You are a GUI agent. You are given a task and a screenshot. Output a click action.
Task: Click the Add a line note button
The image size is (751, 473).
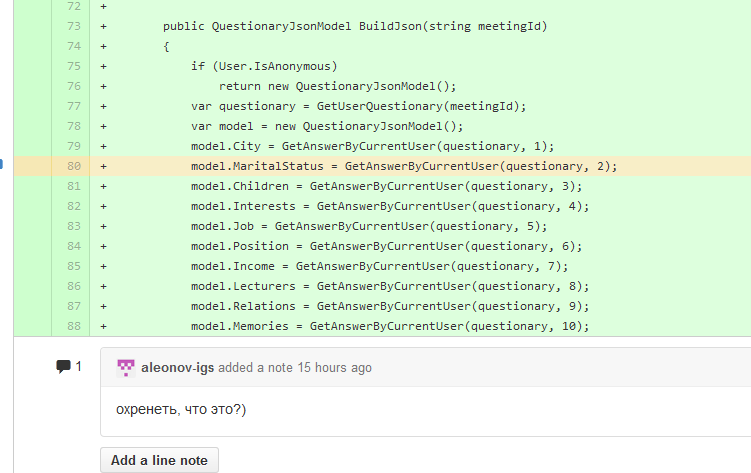point(159,461)
